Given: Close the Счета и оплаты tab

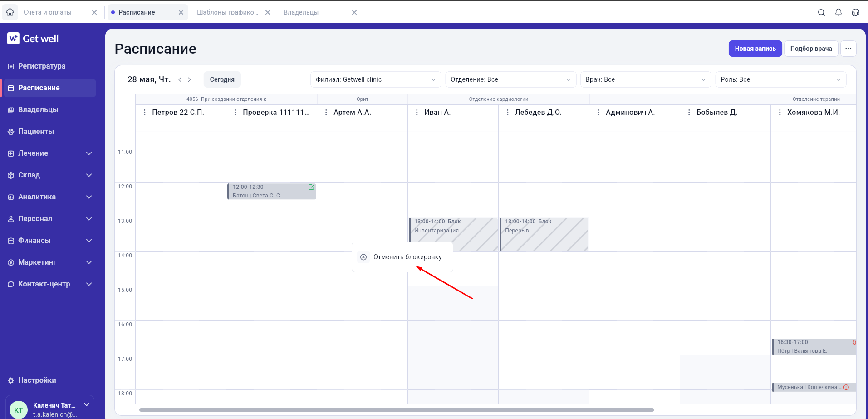Looking at the screenshot, I should (94, 13).
